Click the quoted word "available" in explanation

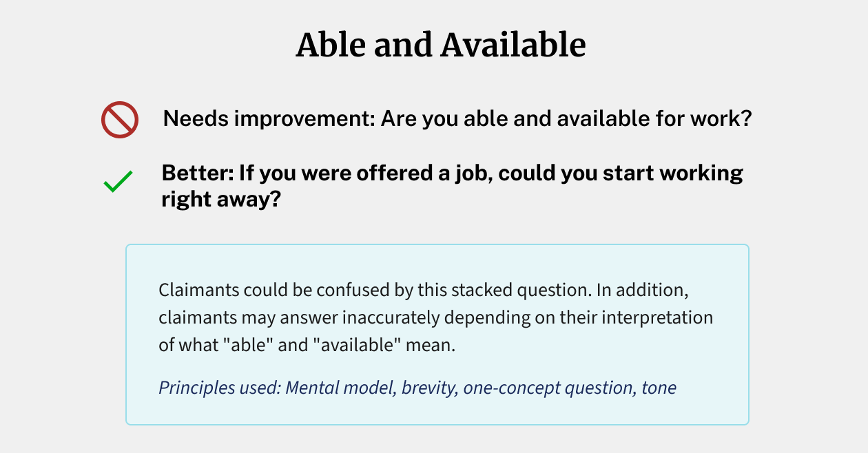[358, 345]
